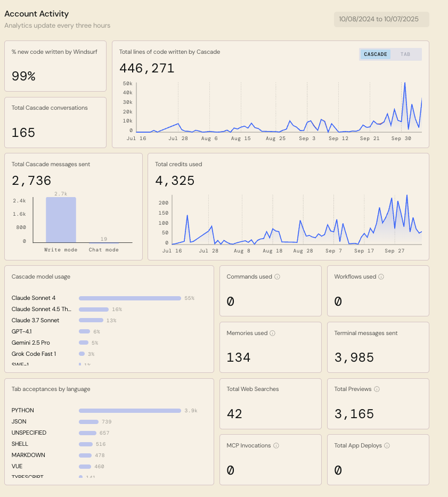Screen dimensions: 448x497
Task: Click the Chat mode bar label
Action: tap(104, 250)
